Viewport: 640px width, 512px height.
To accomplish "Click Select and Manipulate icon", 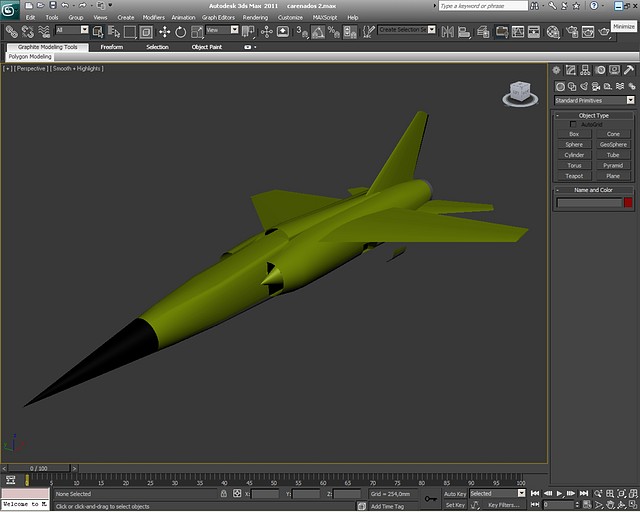I will pos(267,31).
